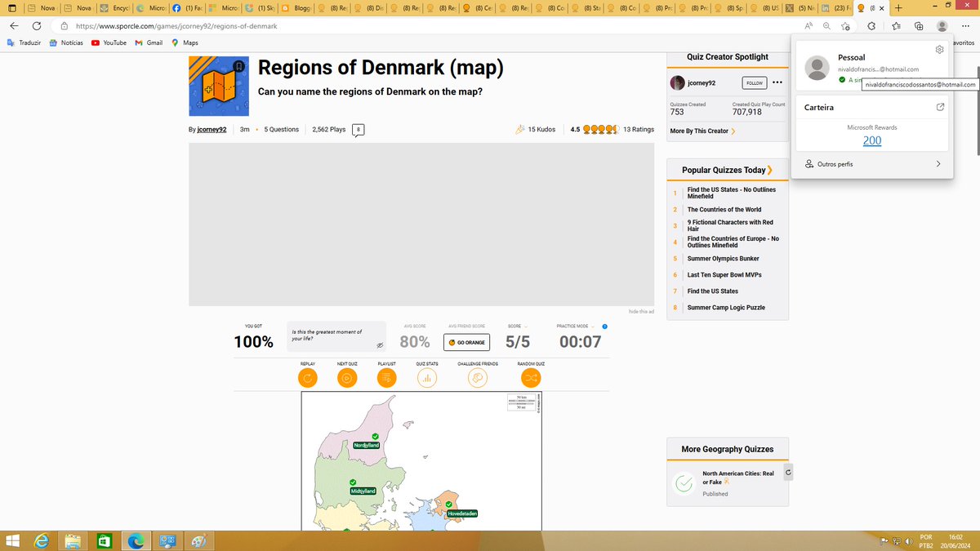
Task: Select the Next Quiz icon
Action: 346,377
